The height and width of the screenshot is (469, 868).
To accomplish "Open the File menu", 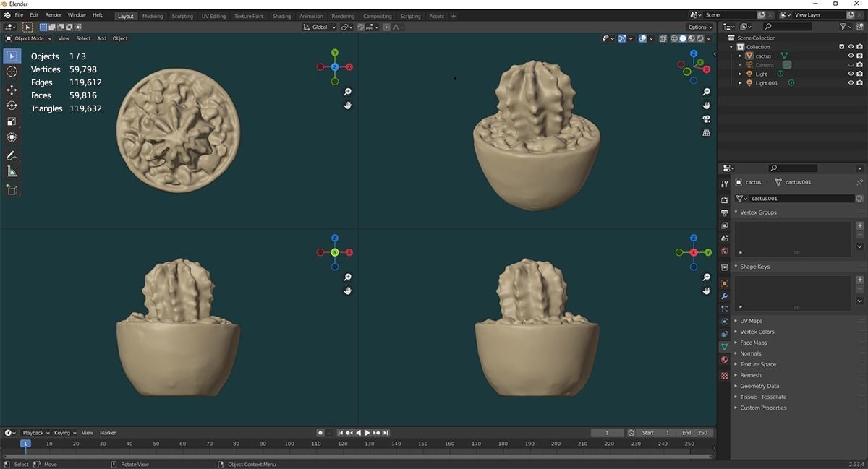I will click(18, 14).
